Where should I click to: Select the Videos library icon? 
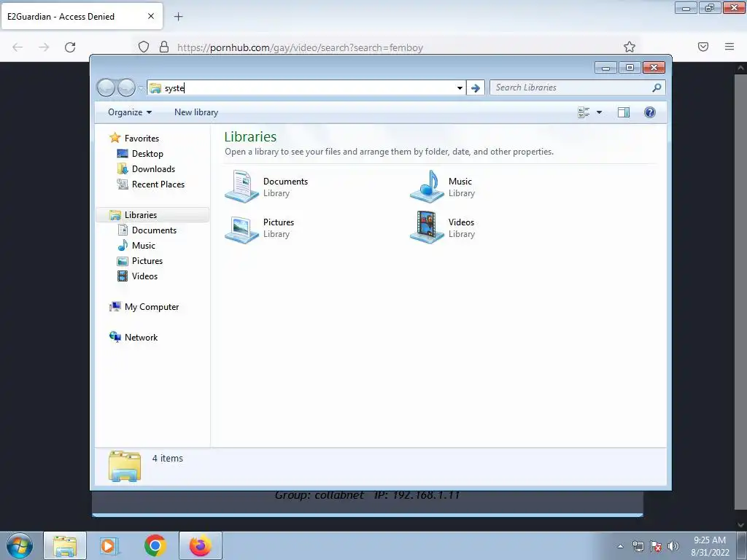(427, 227)
